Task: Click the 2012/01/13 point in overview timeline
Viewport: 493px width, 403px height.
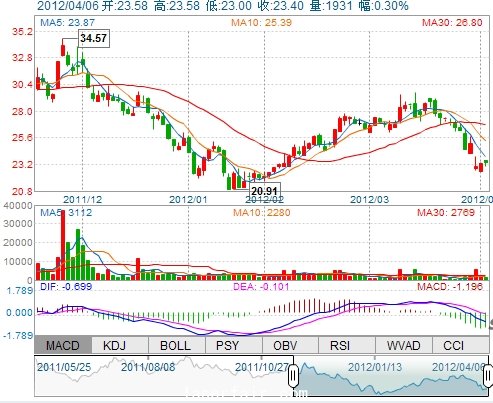Action: [x=375, y=367]
